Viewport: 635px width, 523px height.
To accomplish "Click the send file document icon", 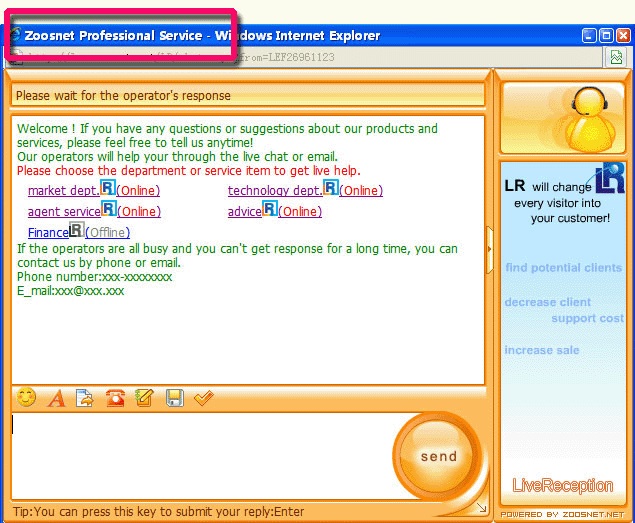I will (x=84, y=398).
